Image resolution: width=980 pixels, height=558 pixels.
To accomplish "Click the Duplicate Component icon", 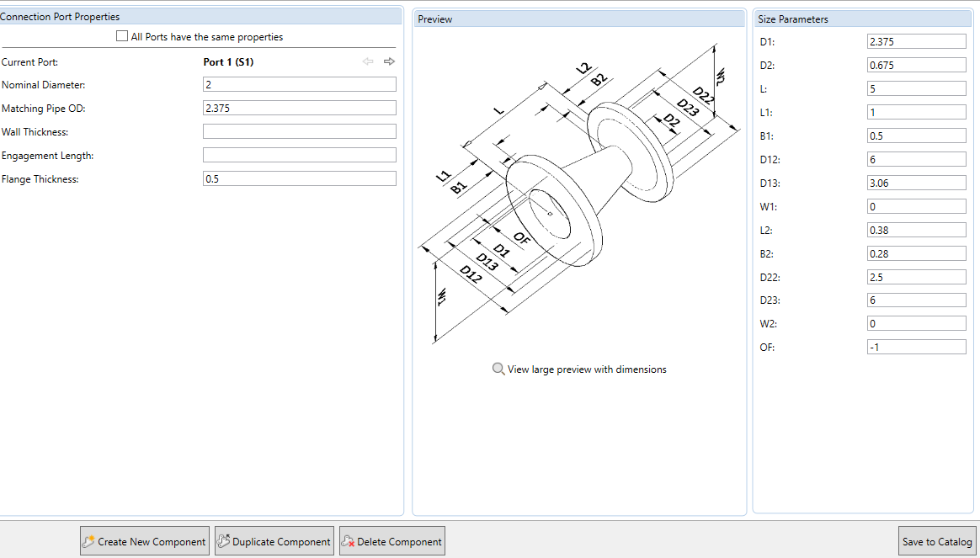I will pos(223,540).
